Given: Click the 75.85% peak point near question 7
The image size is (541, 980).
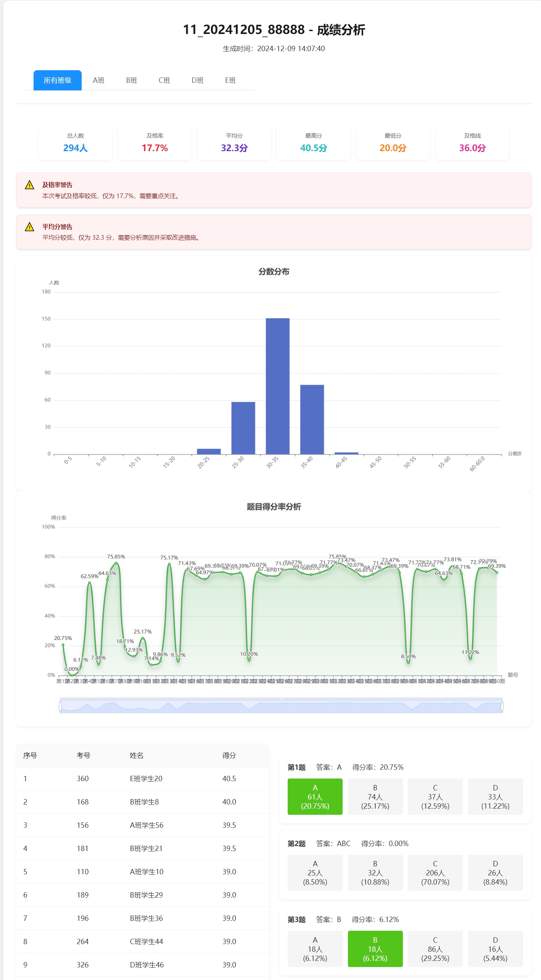Looking at the screenshot, I should (x=116, y=563).
